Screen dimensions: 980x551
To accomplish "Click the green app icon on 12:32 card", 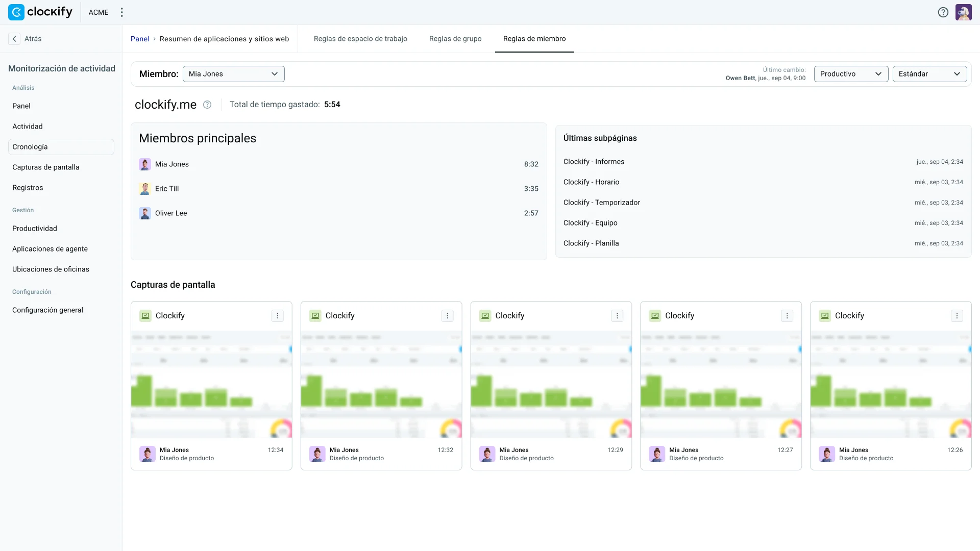I will (x=315, y=316).
